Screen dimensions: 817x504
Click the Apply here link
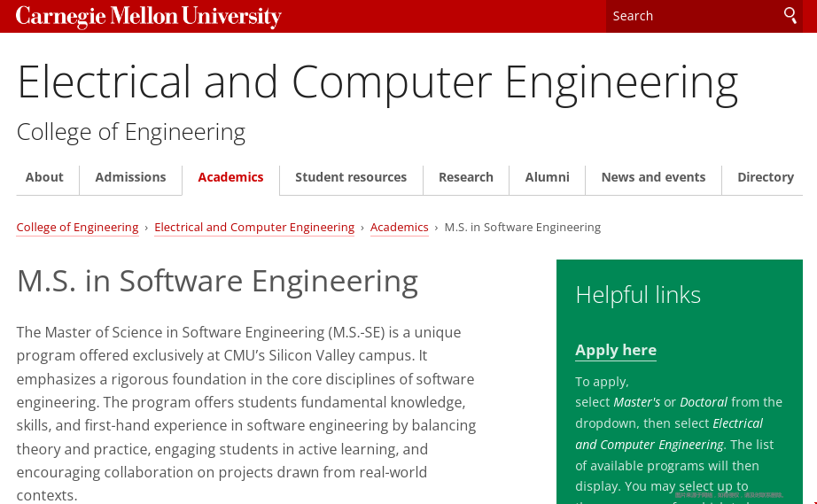click(616, 351)
